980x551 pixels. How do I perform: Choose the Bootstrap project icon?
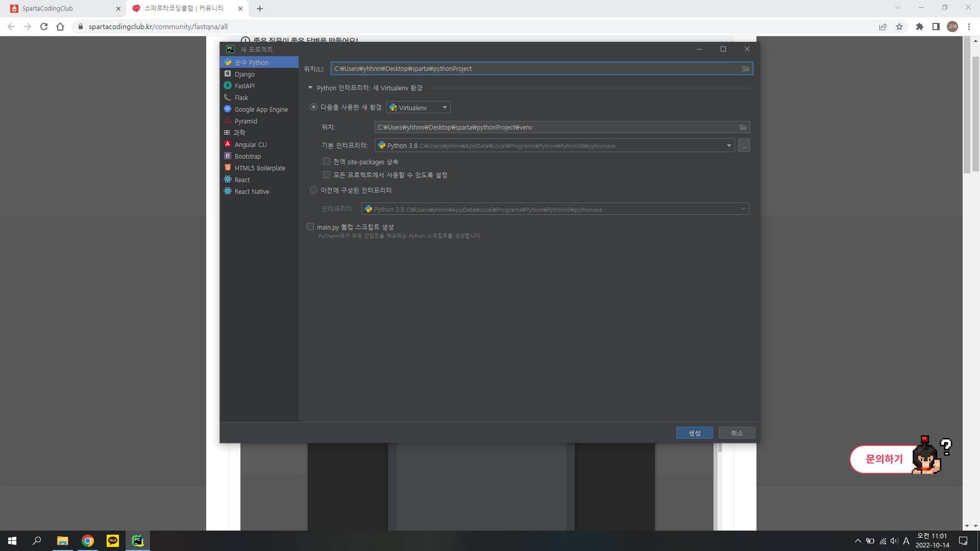coord(228,156)
